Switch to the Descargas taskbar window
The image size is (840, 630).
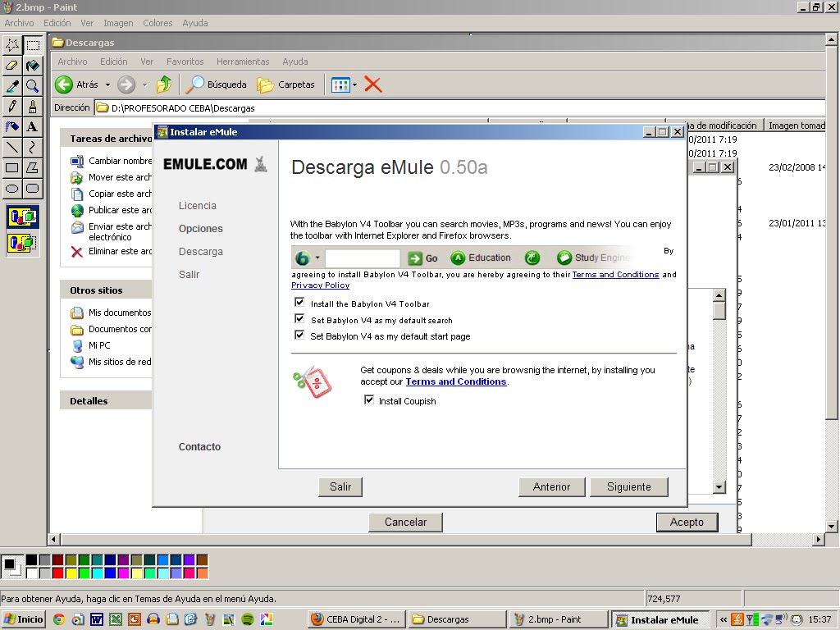[x=458, y=619]
